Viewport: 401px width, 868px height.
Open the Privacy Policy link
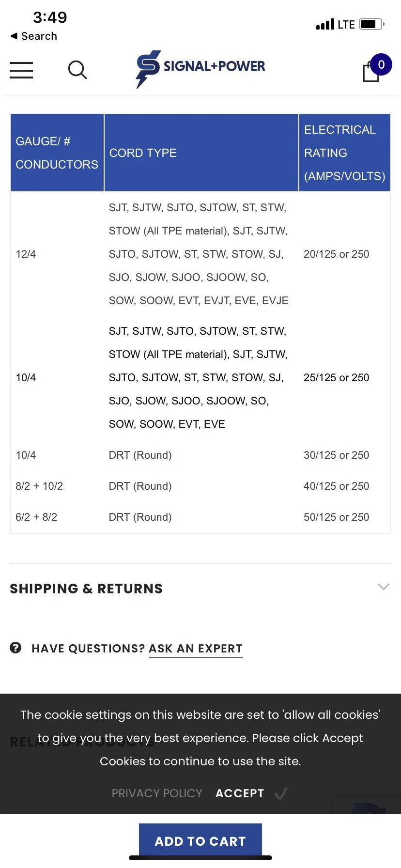click(x=157, y=793)
